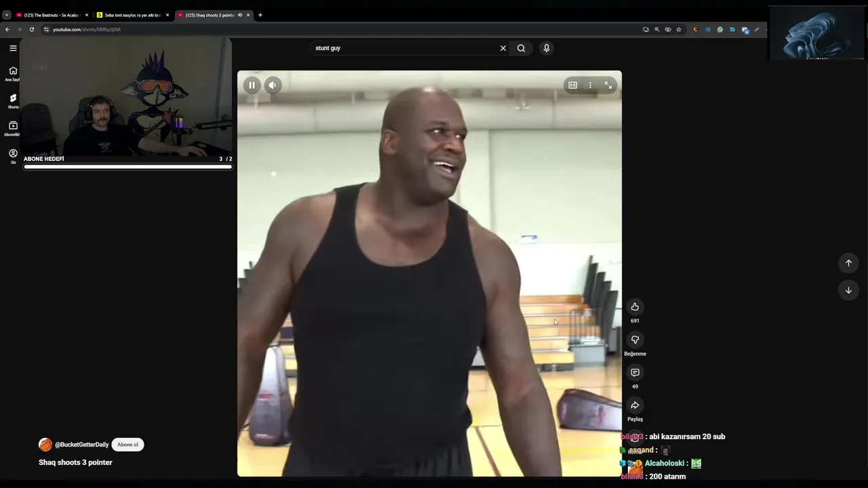Image resolution: width=868 pixels, height=488 pixels.
Task: Mute audio on Shaq tab speaker icon
Action: pos(240,15)
